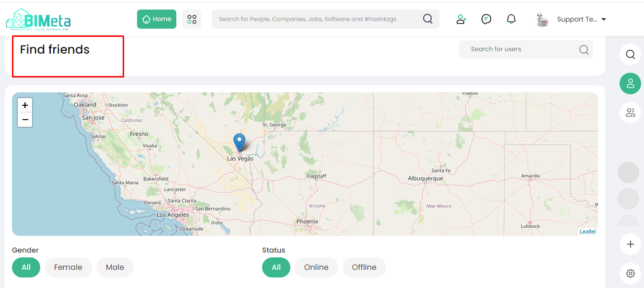The width and height of the screenshot is (644, 288).
Task: Click the Bakersfield label on map
Action: pyautogui.click(x=156, y=179)
